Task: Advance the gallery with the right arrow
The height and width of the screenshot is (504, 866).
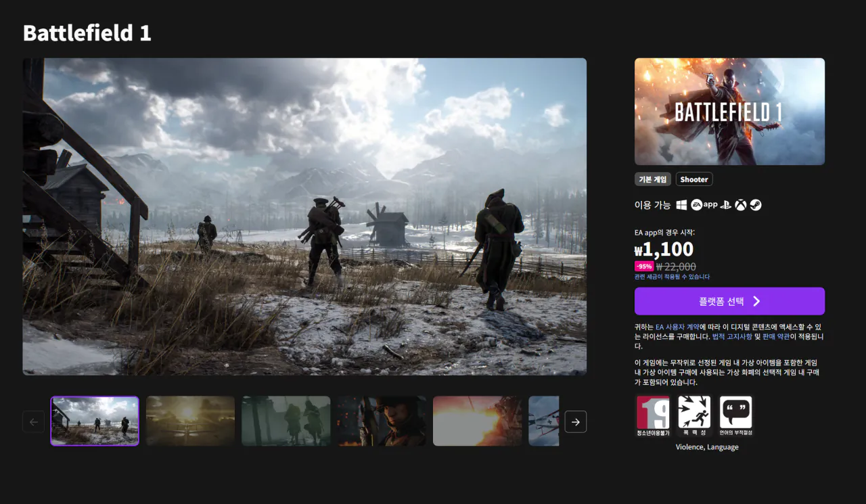Action: click(x=576, y=421)
